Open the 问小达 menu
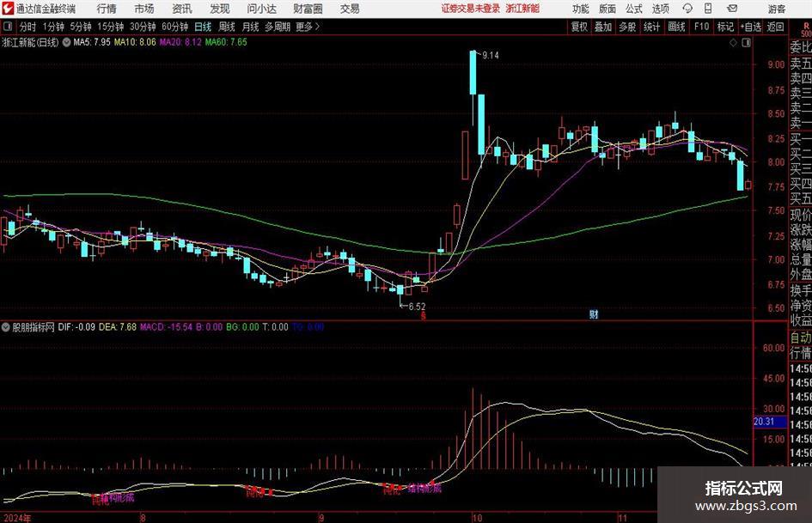Image resolution: width=812 pixels, height=523 pixels. 261,9
